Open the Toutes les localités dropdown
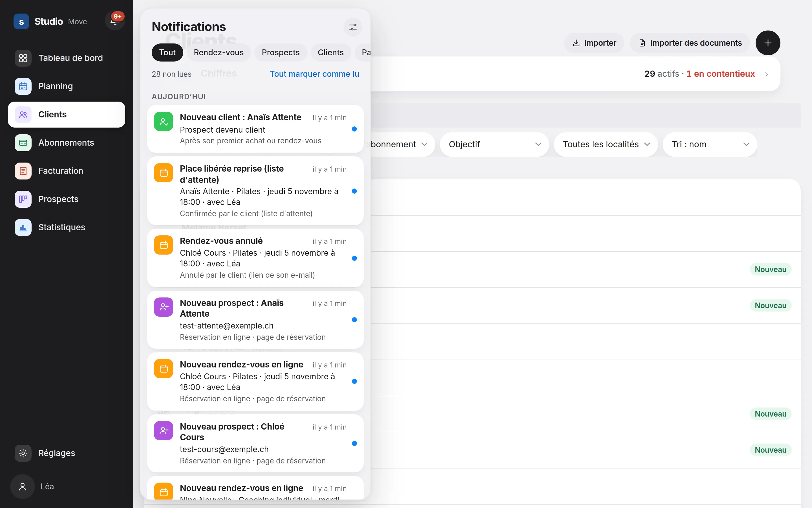The image size is (812, 508). (x=606, y=144)
